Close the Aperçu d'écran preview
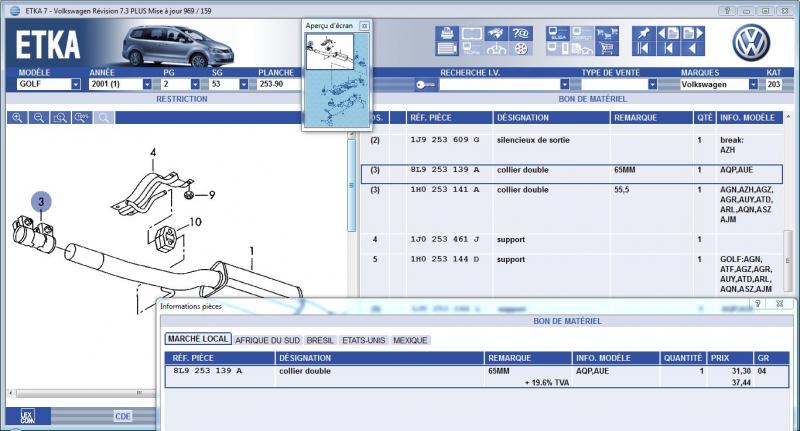The image size is (800, 431). (364, 26)
